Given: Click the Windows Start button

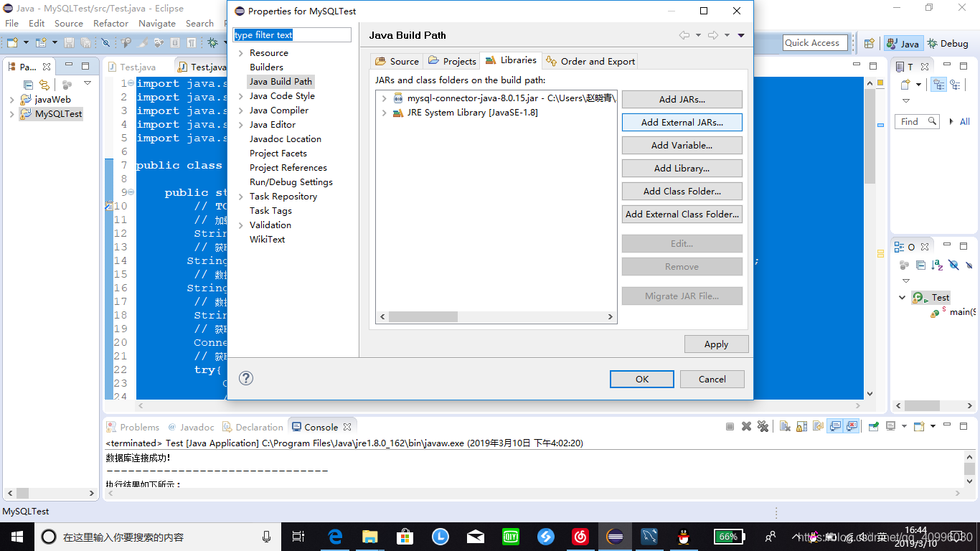Looking at the screenshot, I should [17, 536].
